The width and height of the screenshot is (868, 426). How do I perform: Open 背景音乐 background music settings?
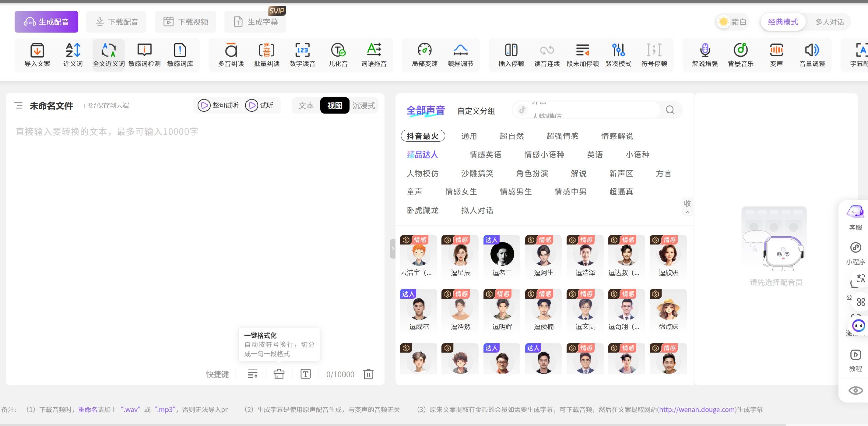[x=741, y=55]
